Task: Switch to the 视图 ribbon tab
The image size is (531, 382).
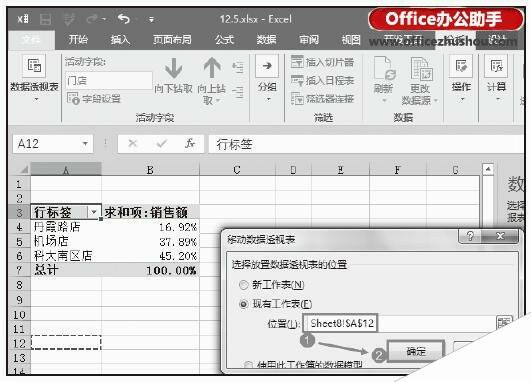Action: [351, 40]
